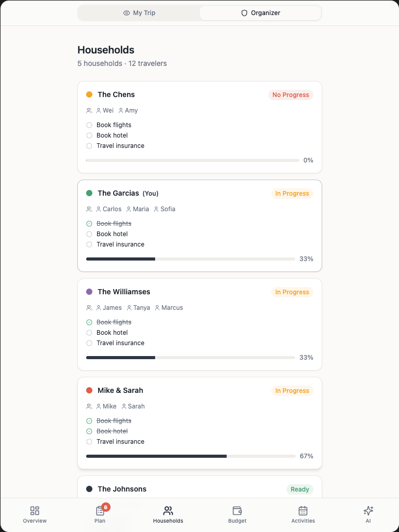Click the orange dot next to The Chens
This screenshot has width=399, height=532.
point(89,94)
